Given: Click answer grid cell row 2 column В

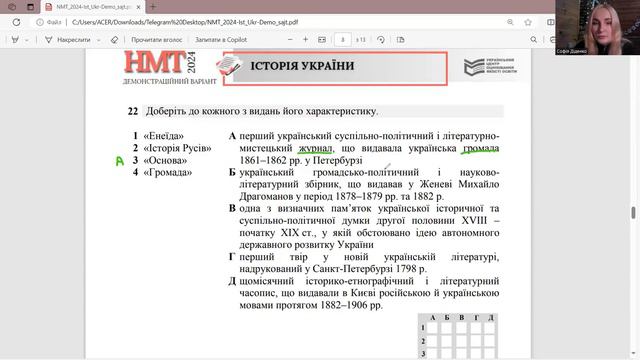Looking at the screenshot, I should 461,341.
